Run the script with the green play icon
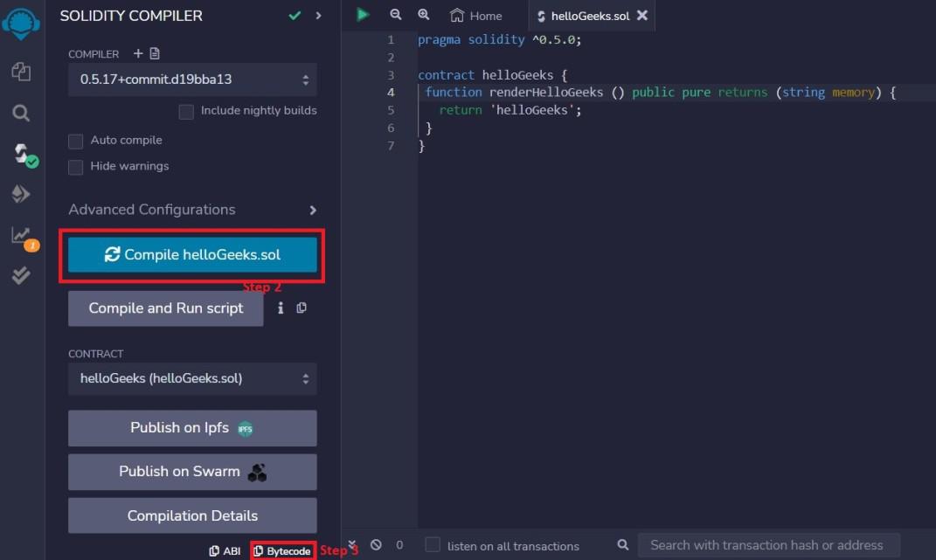The width and height of the screenshot is (936, 560). tap(363, 15)
